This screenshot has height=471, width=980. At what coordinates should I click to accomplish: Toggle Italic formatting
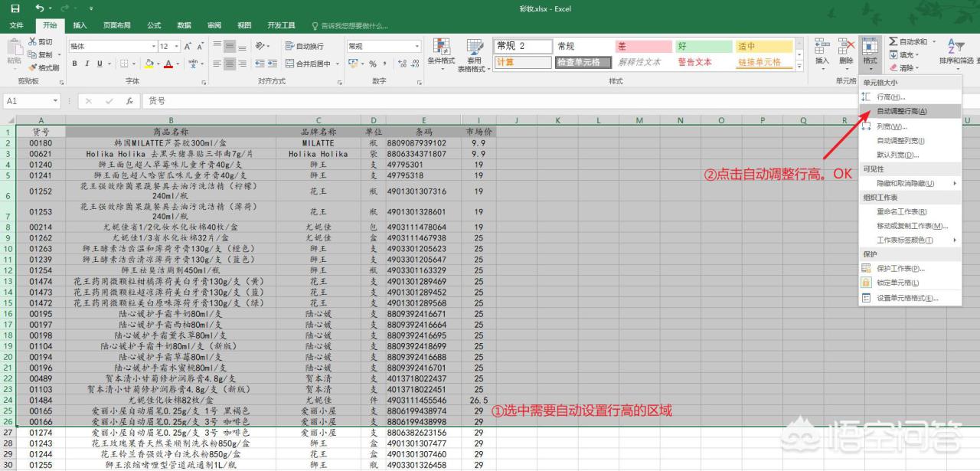point(87,64)
